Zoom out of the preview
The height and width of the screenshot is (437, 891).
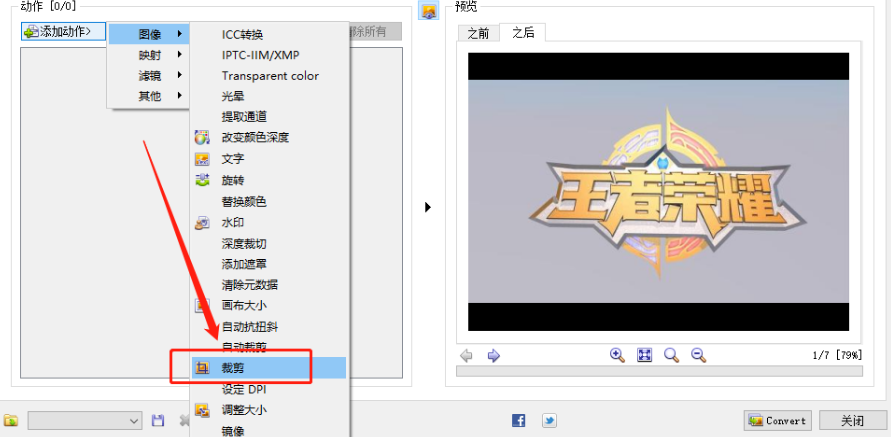[x=698, y=356]
